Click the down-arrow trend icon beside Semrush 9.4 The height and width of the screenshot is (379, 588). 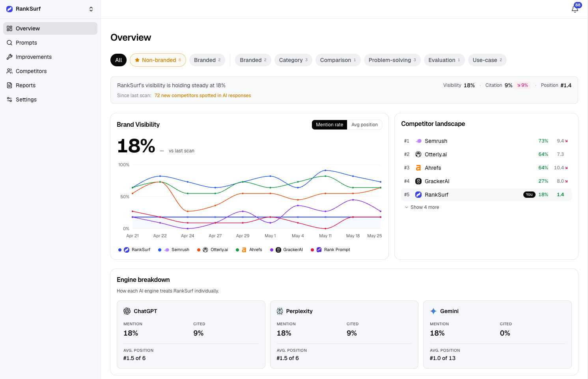coord(567,141)
